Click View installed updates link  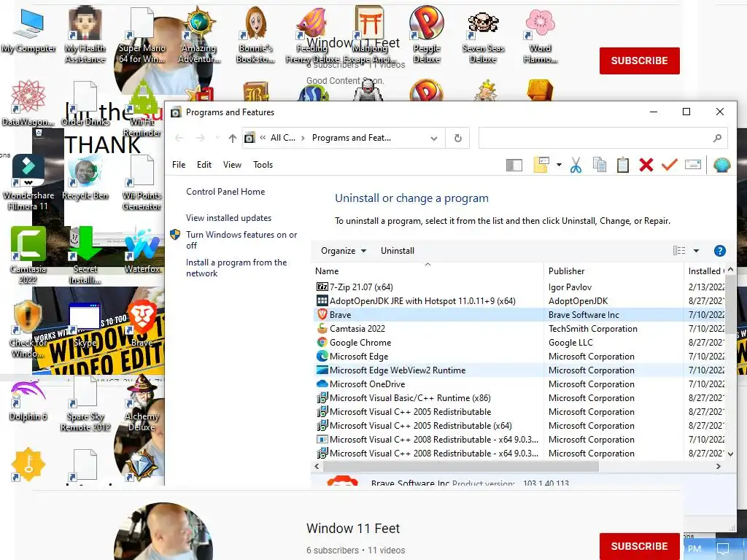(x=228, y=217)
